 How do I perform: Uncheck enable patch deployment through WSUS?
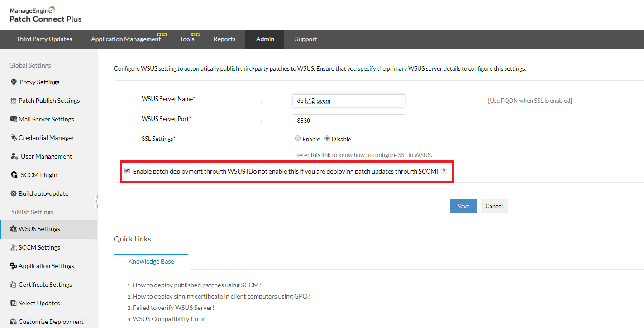(x=127, y=170)
